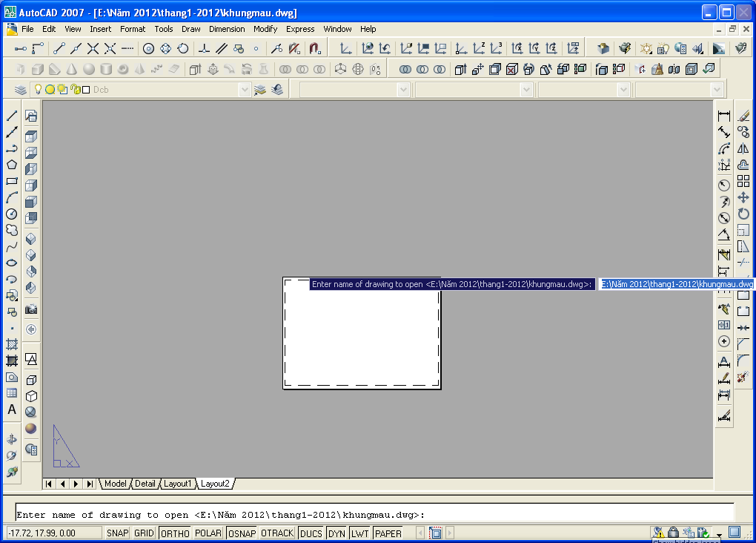Open the Dimension menu
Viewport: 756px width, 543px height.
click(x=227, y=29)
